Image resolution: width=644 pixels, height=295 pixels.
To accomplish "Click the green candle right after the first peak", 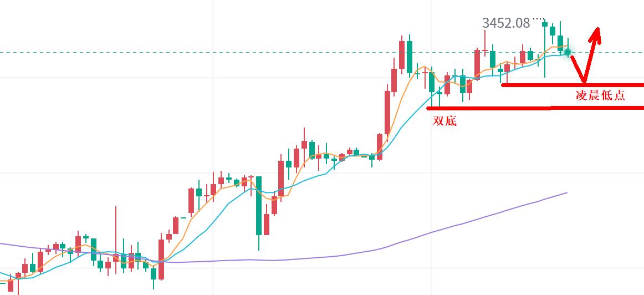I will pos(410,57).
